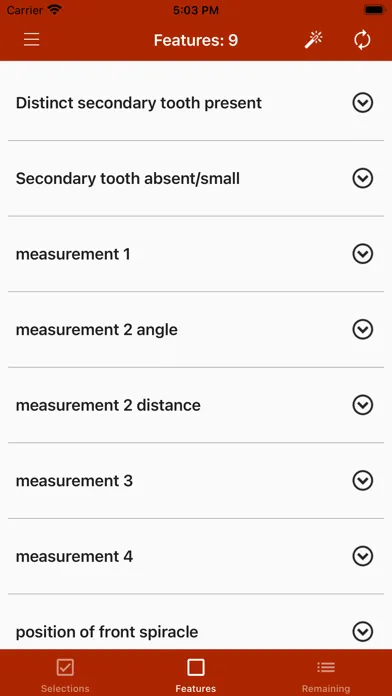The width and height of the screenshot is (392, 696).
Task: Tap the Features square icon
Action: coord(196,667)
